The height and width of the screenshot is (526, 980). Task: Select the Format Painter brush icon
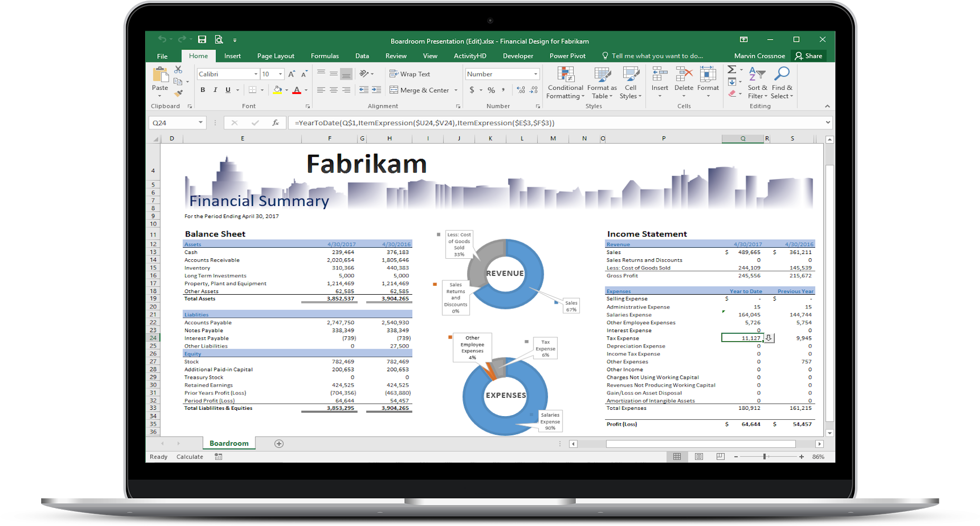[x=178, y=93]
